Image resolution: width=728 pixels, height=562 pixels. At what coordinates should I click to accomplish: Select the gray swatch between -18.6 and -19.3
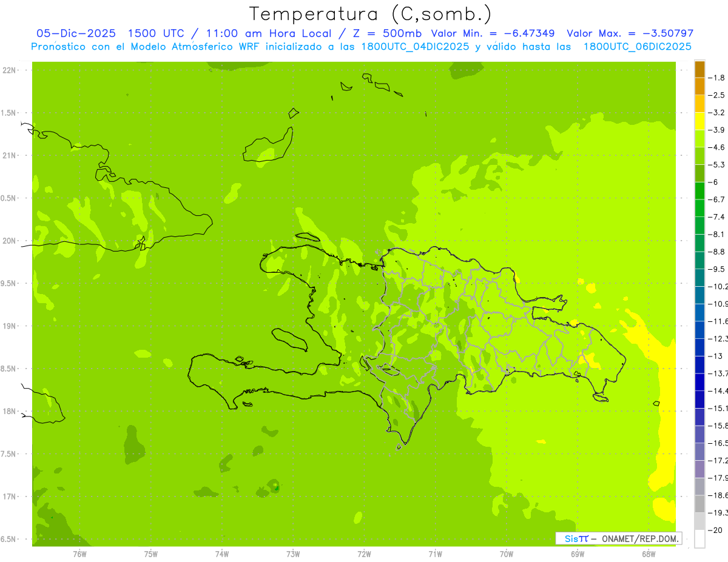click(699, 504)
